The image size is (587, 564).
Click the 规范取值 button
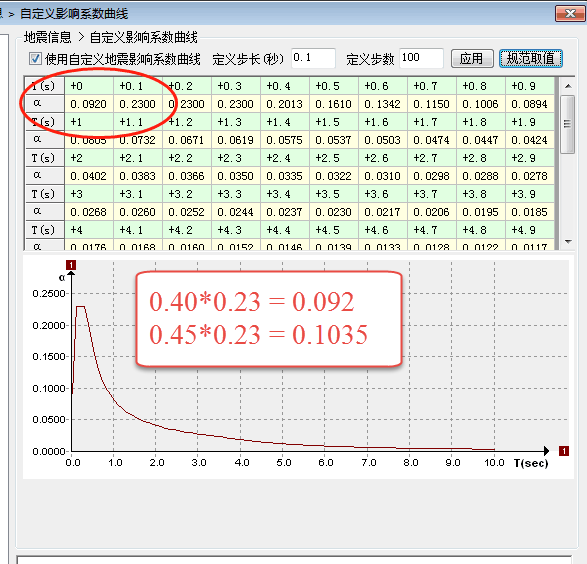tap(530, 58)
